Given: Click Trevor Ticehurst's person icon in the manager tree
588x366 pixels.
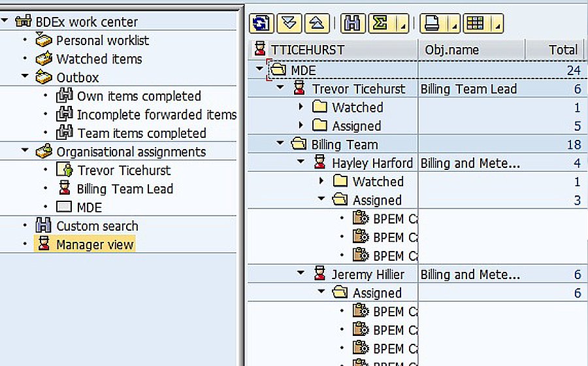Looking at the screenshot, I should click(299, 88).
